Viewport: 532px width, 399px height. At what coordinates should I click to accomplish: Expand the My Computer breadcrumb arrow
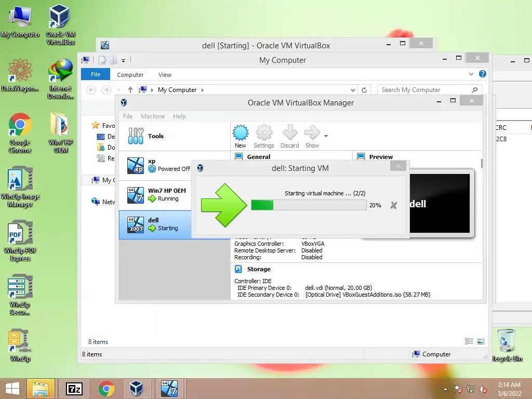click(x=203, y=90)
